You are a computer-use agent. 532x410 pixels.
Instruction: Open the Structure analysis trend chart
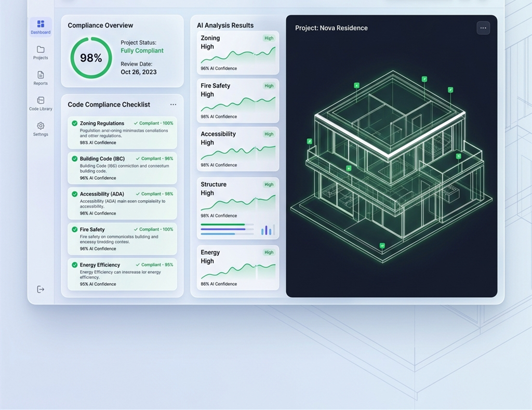pyautogui.click(x=238, y=203)
